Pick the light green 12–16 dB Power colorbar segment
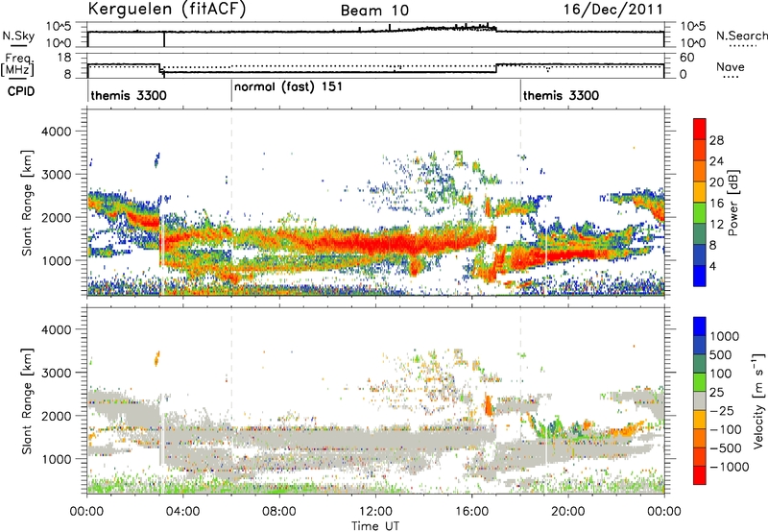768x532 pixels. (x=700, y=212)
